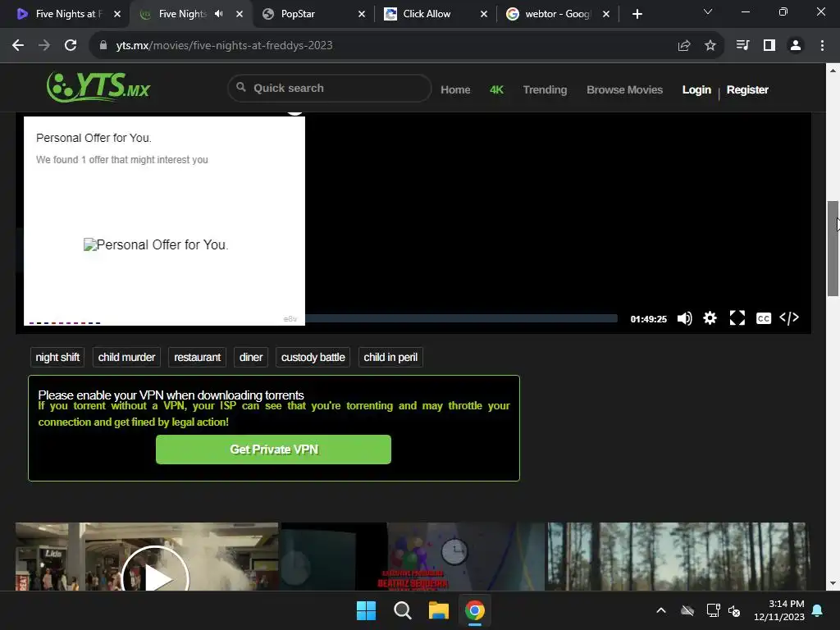Open the 4K movies link
Viewport: 840px width, 630px height.
pyautogui.click(x=496, y=90)
